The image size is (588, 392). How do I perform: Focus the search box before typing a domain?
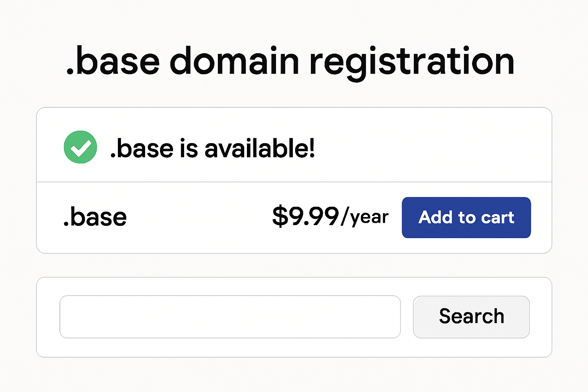point(230,317)
